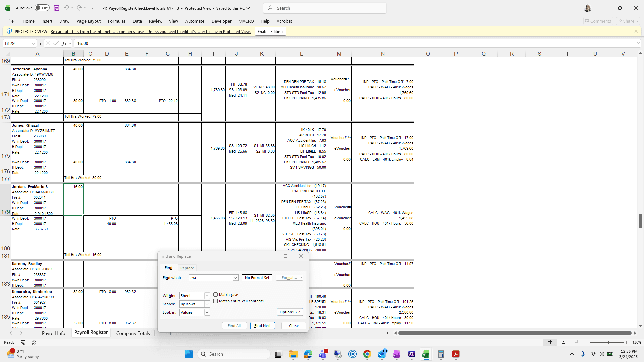
Task: Open the Page Layout ribbon tab
Action: pos(89,21)
